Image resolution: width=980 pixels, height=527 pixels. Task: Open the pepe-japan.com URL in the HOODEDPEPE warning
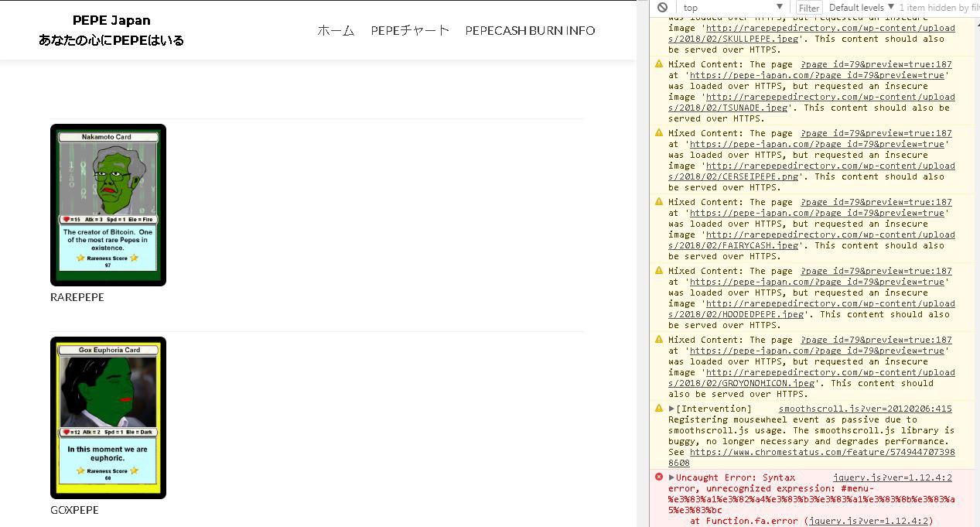point(817,282)
